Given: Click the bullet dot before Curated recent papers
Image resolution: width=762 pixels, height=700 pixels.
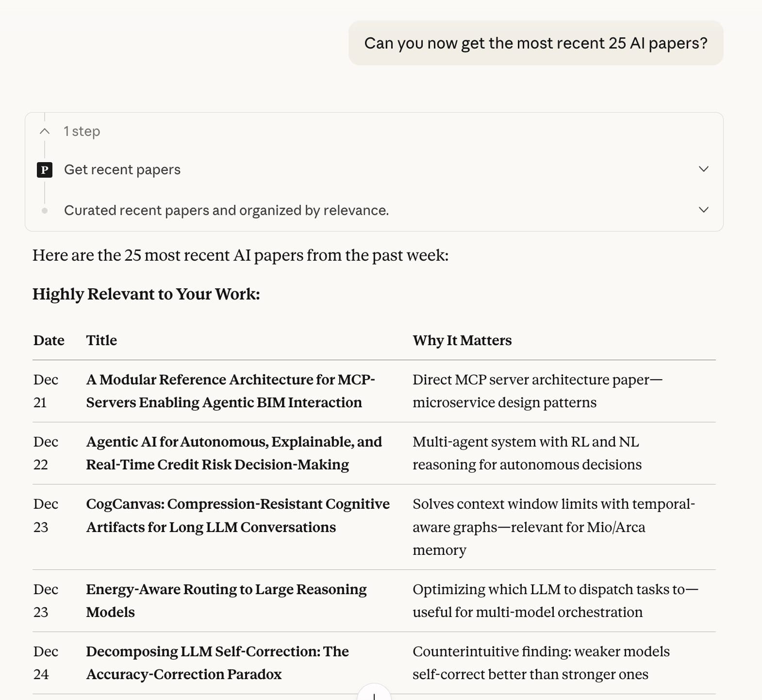Looking at the screenshot, I should click(x=45, y=211).
